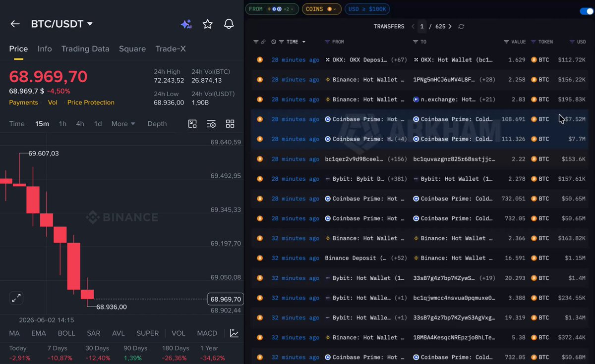Expand the chart to fullscreen
This screenshot has height=364, width=595.
[x=16, y=298]
